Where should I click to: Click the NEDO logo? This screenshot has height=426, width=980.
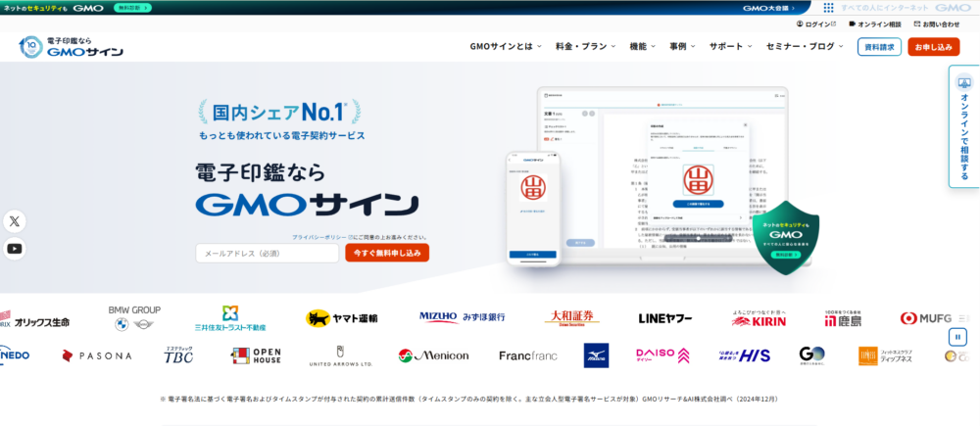pyautogui.click(x=15, y=355)
